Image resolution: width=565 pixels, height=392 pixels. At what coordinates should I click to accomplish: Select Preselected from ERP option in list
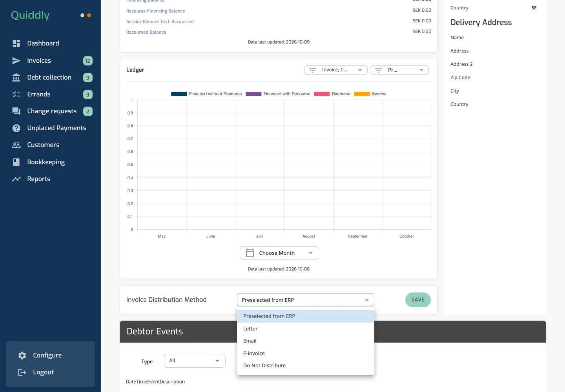tap(306, 316)
